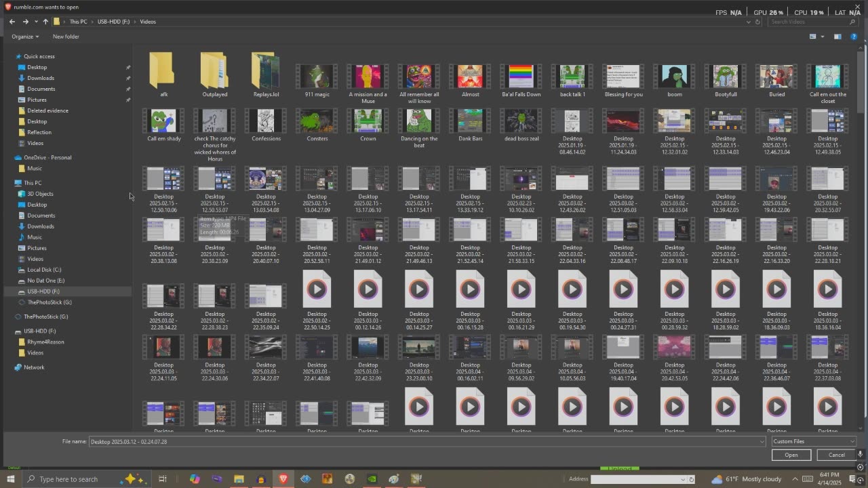Select Desktop 2025.03.03 - 23.23.00.10 video
The height and width of the screenshot is (488, 868).
(419, 359)
